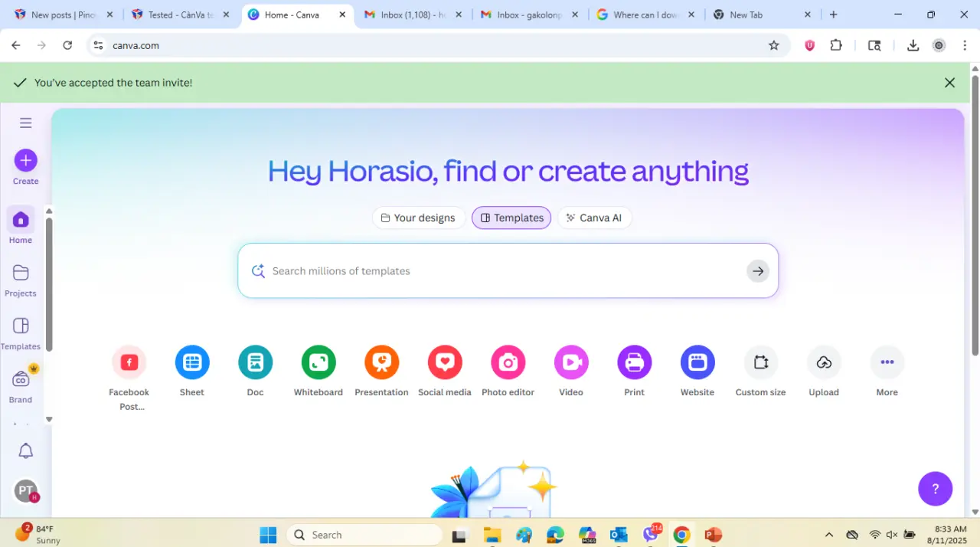
Task: Click the purple Create plus button
Action: [x=25, y=160]
